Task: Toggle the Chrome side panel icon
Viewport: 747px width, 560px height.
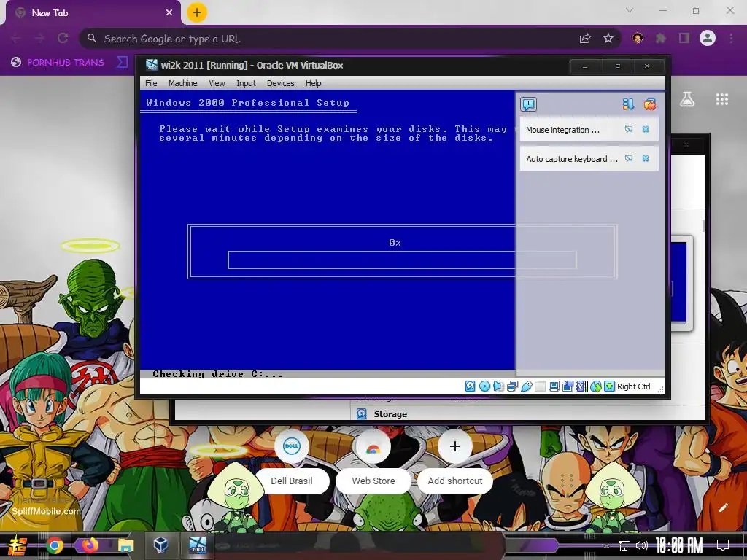Action: tap(684, 38)
